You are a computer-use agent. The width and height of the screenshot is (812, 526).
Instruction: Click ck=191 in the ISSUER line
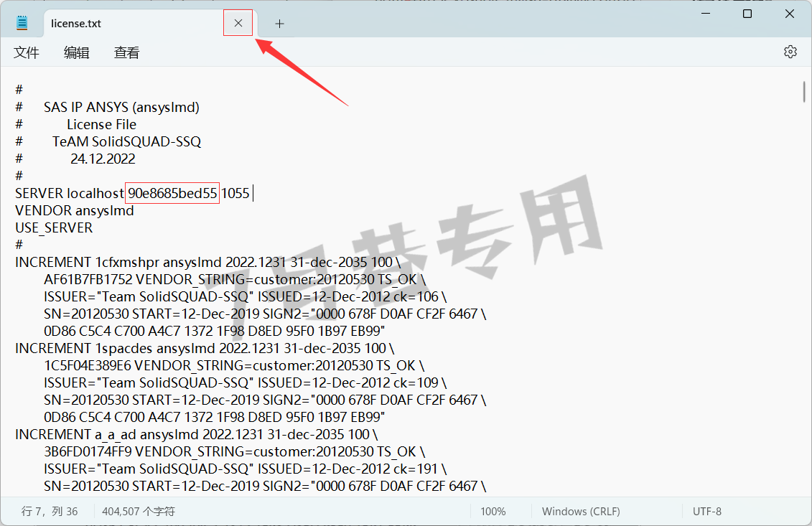(x=416, y=469)
